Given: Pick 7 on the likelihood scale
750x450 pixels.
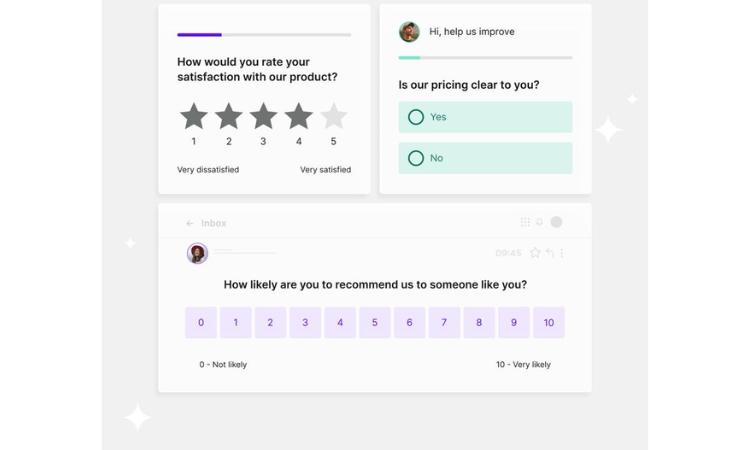Looking at the screenshot, I should coord(444,322).
